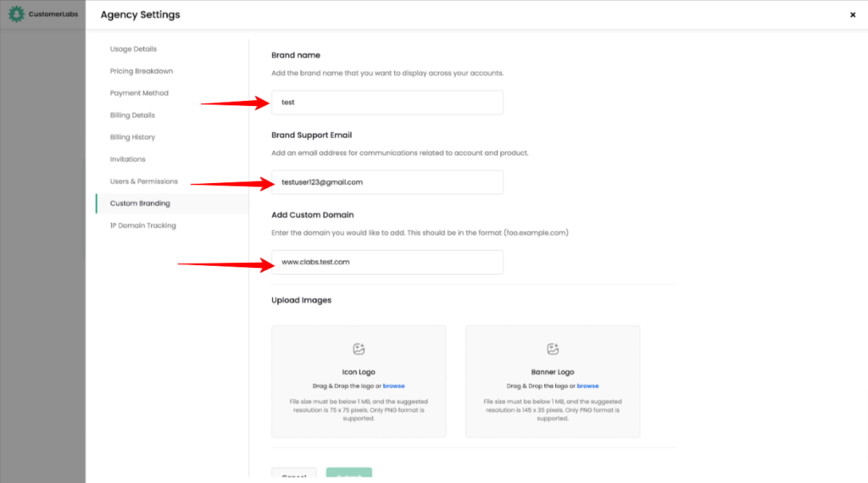Viewport: 868px width, 483px height.
Task: Open 1P Domain Tracking settings
Action: click(142, 225)
